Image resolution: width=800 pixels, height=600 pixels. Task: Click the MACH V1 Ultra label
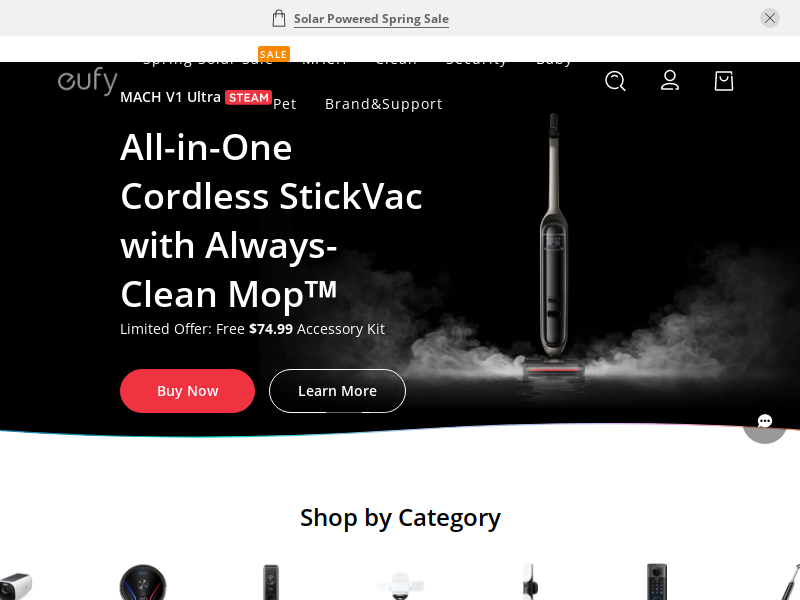tap(170, 97)
